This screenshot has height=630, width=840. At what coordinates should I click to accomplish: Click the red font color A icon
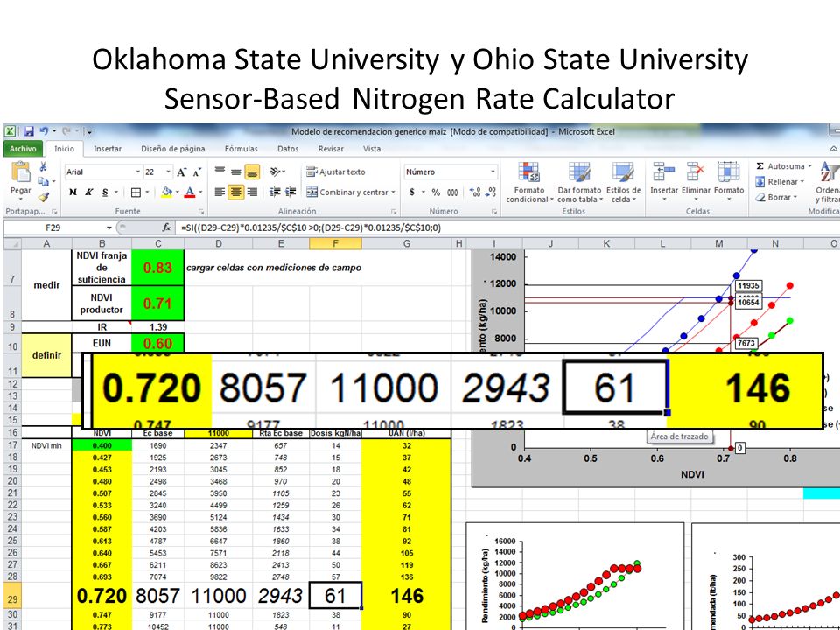(x=190, y=192)
